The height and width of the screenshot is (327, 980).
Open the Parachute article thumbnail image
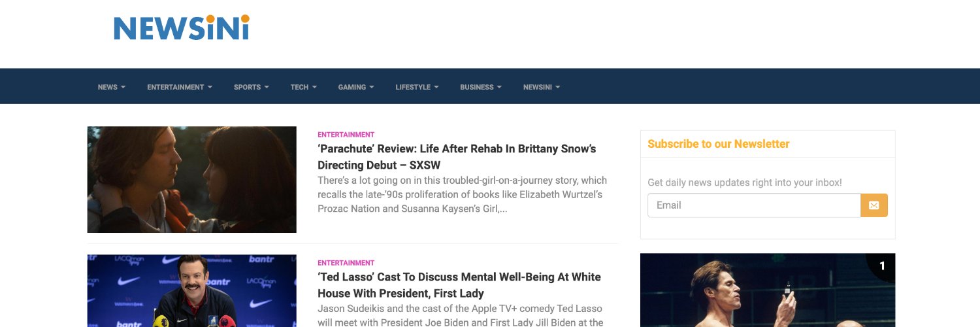[x=192, y=180]
